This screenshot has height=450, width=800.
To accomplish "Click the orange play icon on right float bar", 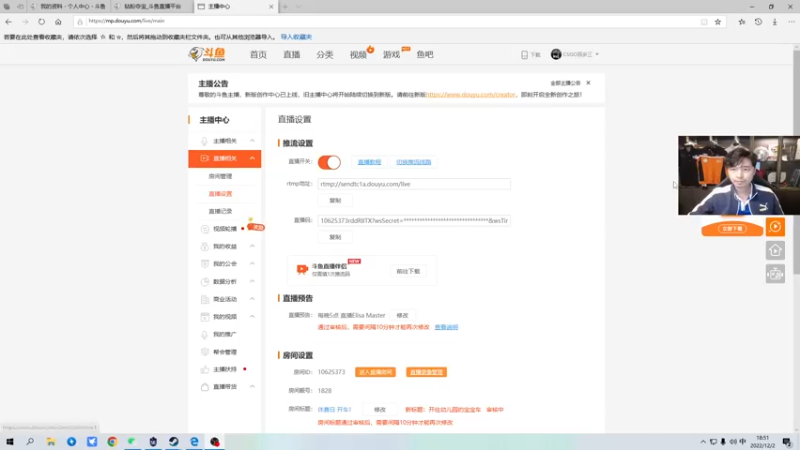I will pyautogui.click(x=775, y=227).
